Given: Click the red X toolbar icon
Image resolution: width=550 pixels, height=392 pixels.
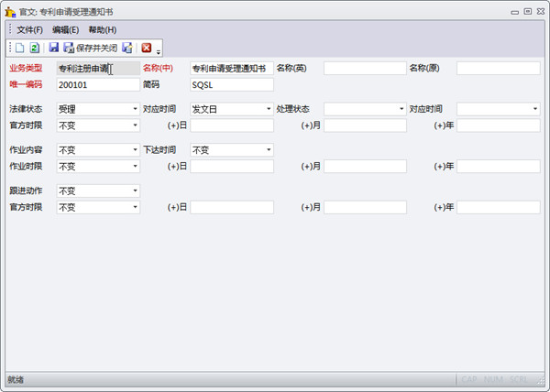Looking at the screenshot, I should (147, 48).
